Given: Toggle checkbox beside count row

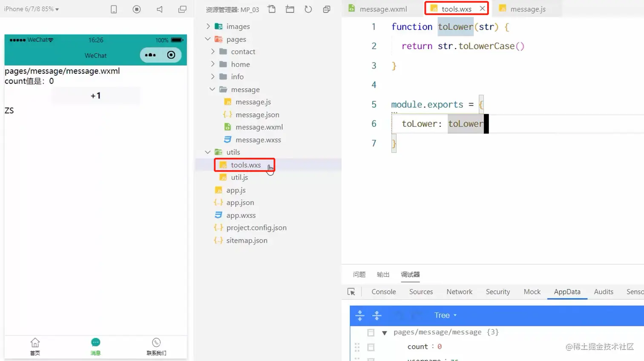Looking at the screenshot, I should pos(371,347).
